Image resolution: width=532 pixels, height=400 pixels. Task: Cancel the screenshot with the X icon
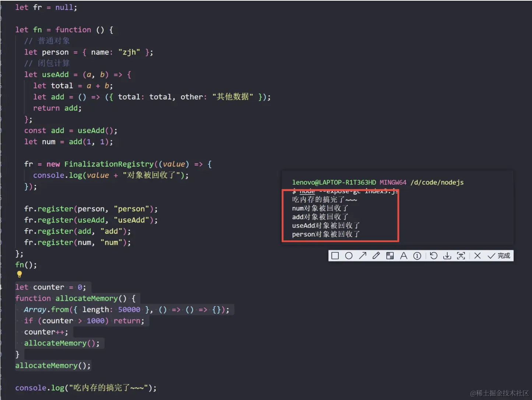[478, 256]
